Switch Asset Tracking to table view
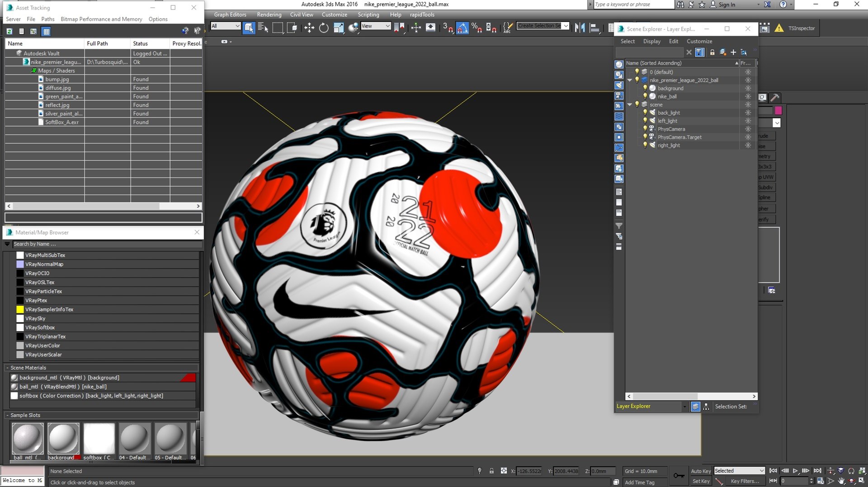 tap(46, 31)
